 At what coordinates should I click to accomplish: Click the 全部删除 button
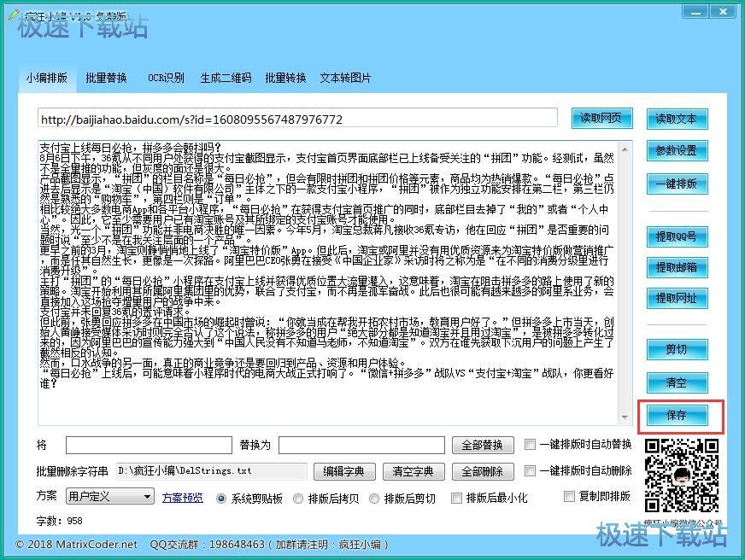(483, 472)
